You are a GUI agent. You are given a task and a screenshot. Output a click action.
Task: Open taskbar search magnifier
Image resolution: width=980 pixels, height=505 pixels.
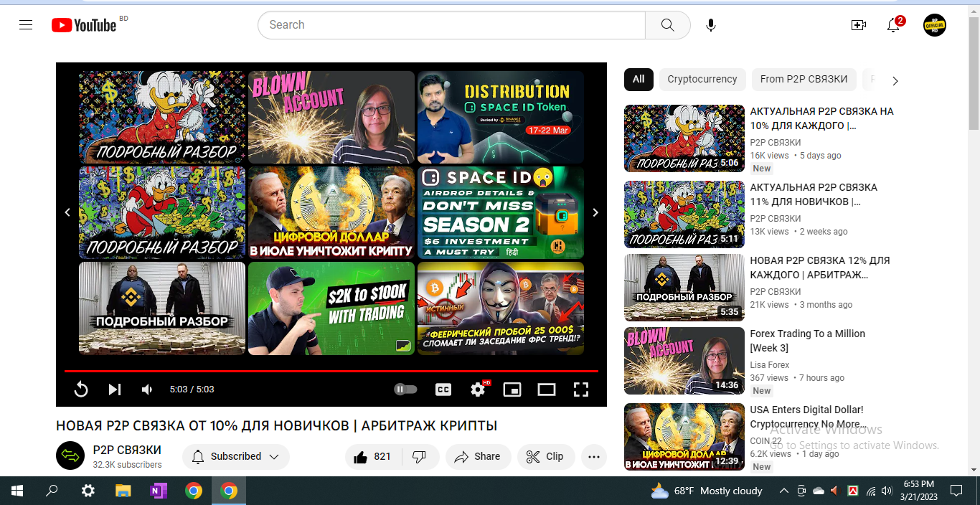click(x=52, y=491)
